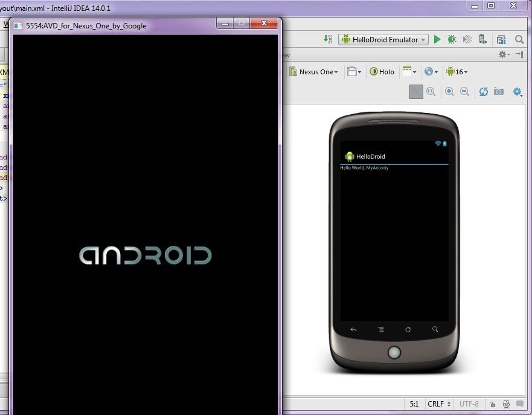Image resolution: width=532 pixels, height=415 pixels.
Task: Open the screen orientation dropdown
Action: coord(354,72)
